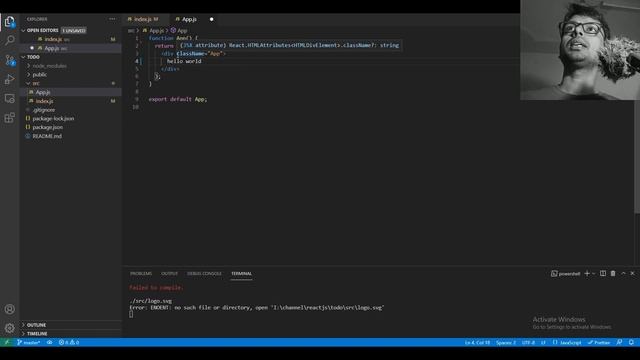
Task: Click the unsaved dot on App.js tab
Action: pyautogui.click(x=211, y=19)
